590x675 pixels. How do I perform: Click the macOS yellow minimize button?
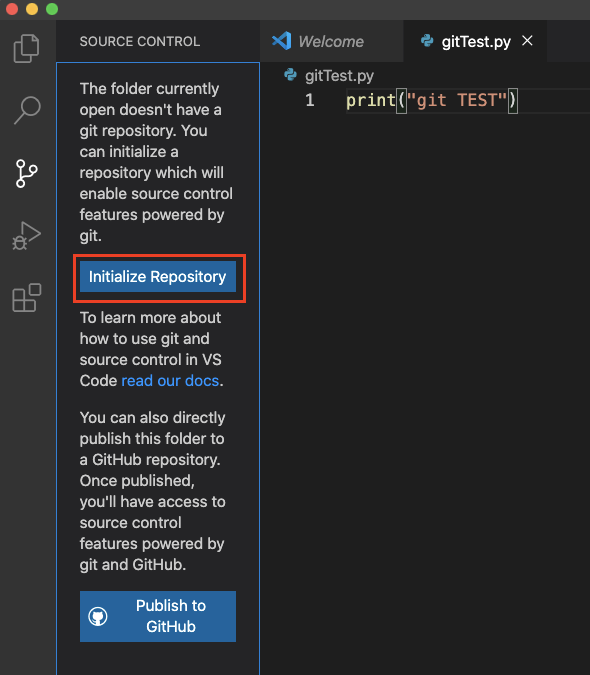(x=32, y=9)
